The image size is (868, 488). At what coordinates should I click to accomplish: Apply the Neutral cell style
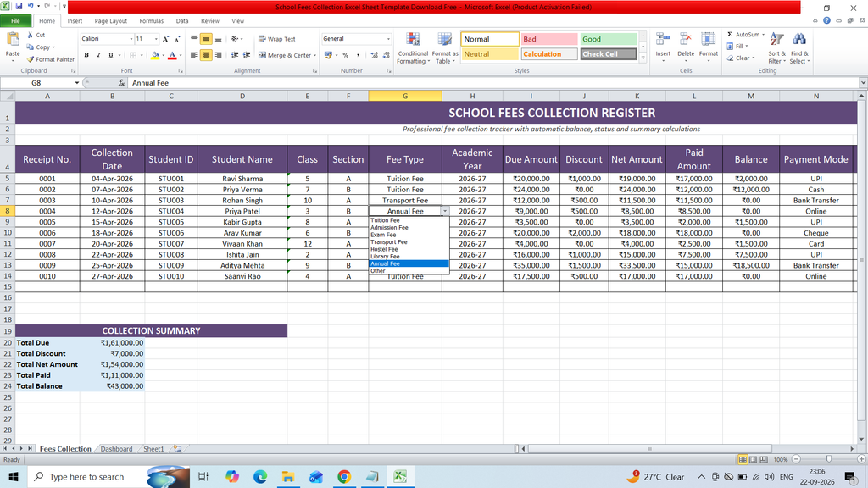tap(490, 54)
